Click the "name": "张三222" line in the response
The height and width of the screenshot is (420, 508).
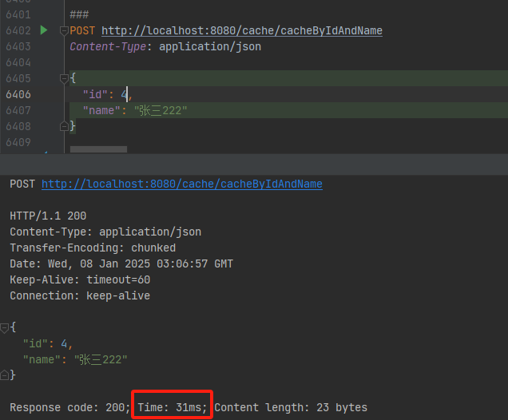(x=75, y=359)
